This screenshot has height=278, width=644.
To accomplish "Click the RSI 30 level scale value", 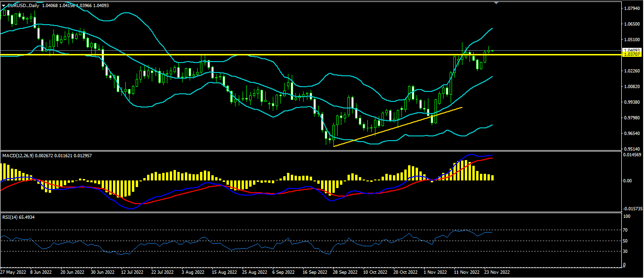I will click(x=627, y=251).
